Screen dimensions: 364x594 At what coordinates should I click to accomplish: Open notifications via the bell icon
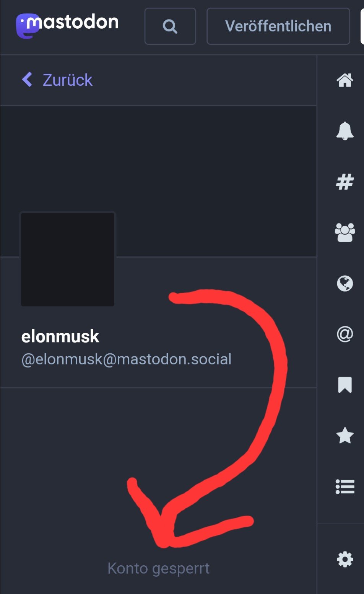click(344, 131)
